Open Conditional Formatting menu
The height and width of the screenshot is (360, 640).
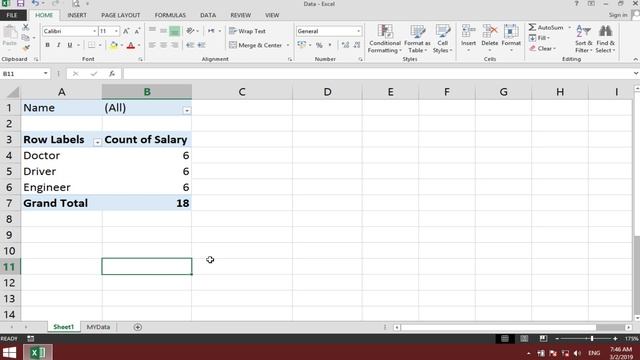[384, 39]
